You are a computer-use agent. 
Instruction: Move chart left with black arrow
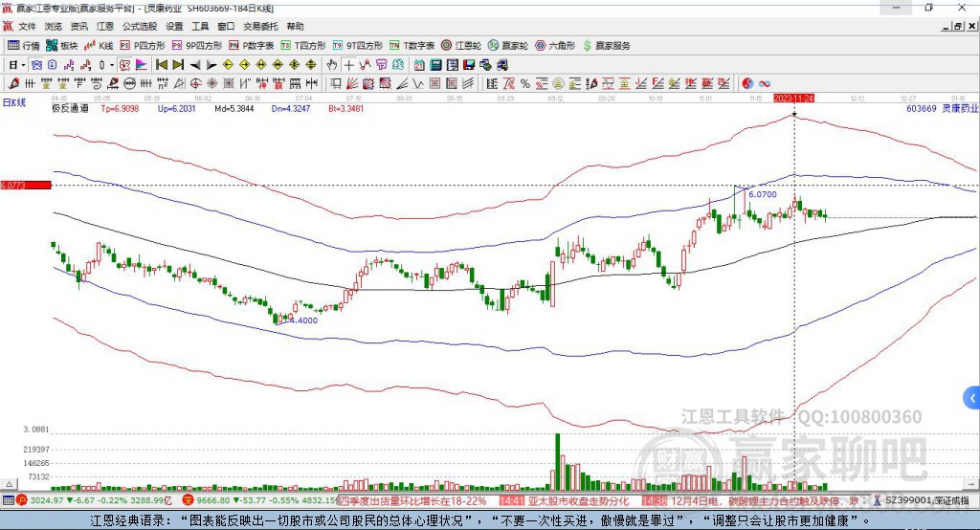point(195,65)
